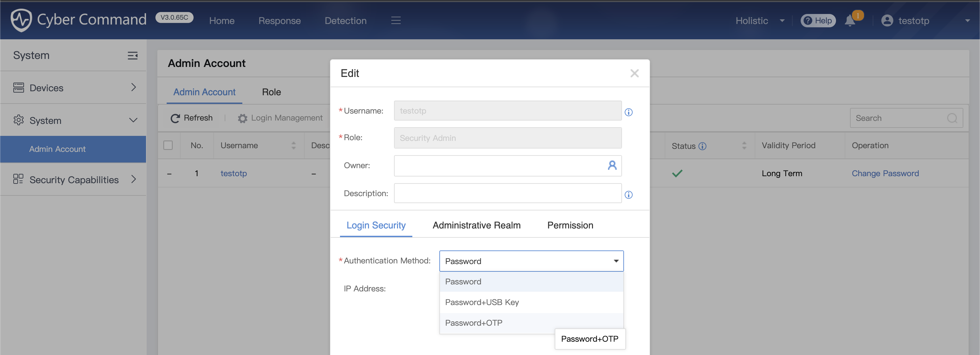Open Login Management via its gear icon
This screenshot has height=355, width=980.
pyautogui.click(x=242, y=118)
